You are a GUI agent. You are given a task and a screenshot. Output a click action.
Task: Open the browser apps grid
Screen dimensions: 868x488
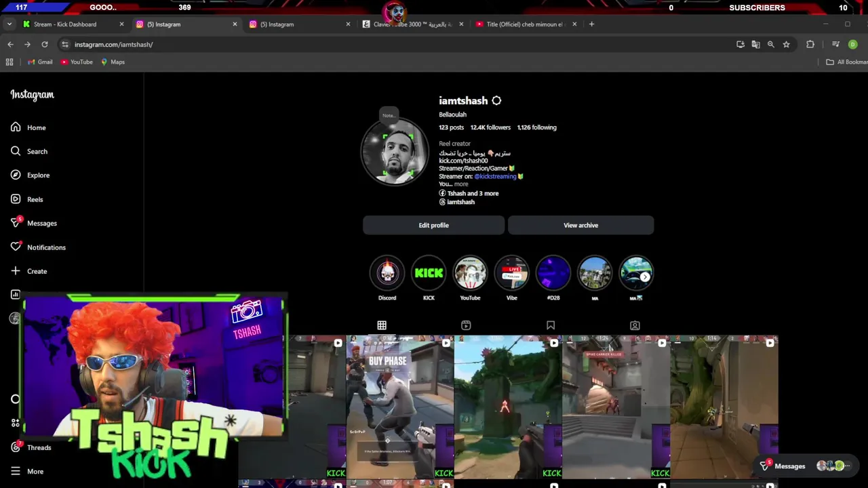(9, 62)
